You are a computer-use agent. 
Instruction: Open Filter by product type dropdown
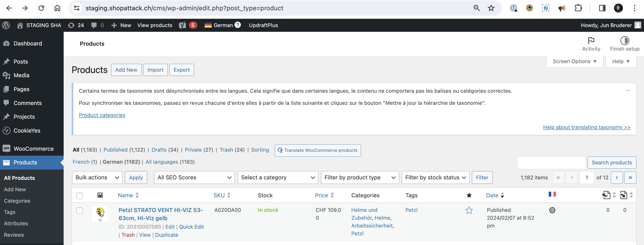point(360,178)
